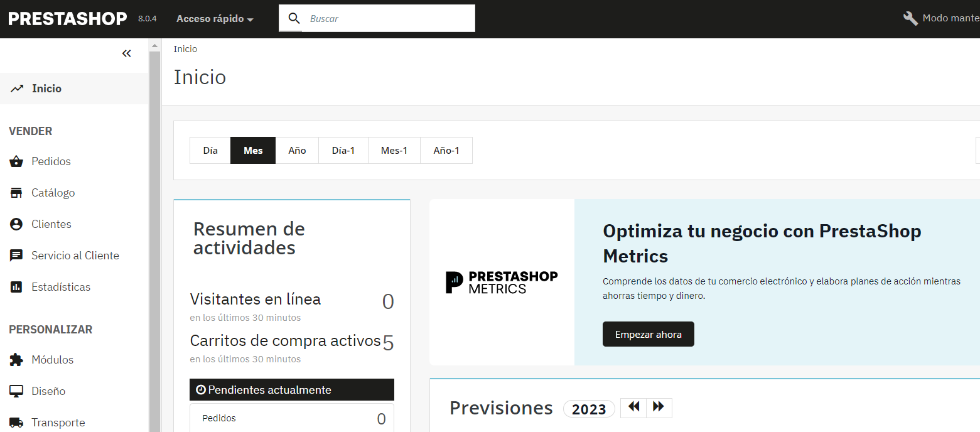Click the Transporte truck icon

[16, 423]
